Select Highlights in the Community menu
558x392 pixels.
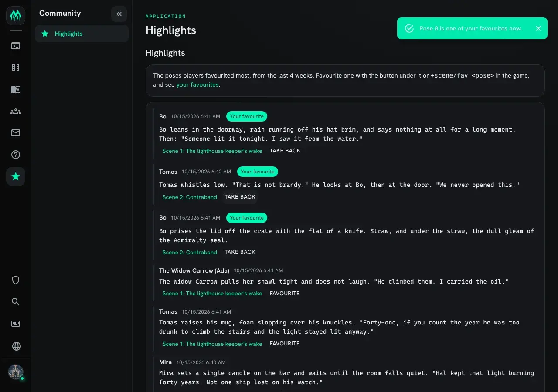pos(82,34)
